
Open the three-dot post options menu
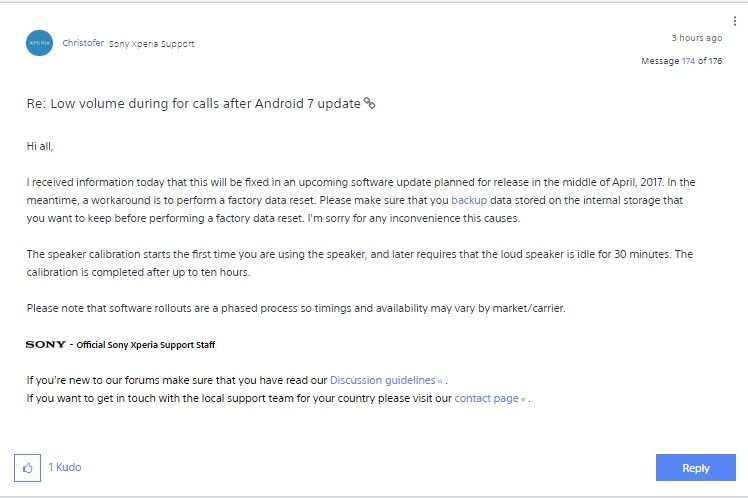pos(735,21)
